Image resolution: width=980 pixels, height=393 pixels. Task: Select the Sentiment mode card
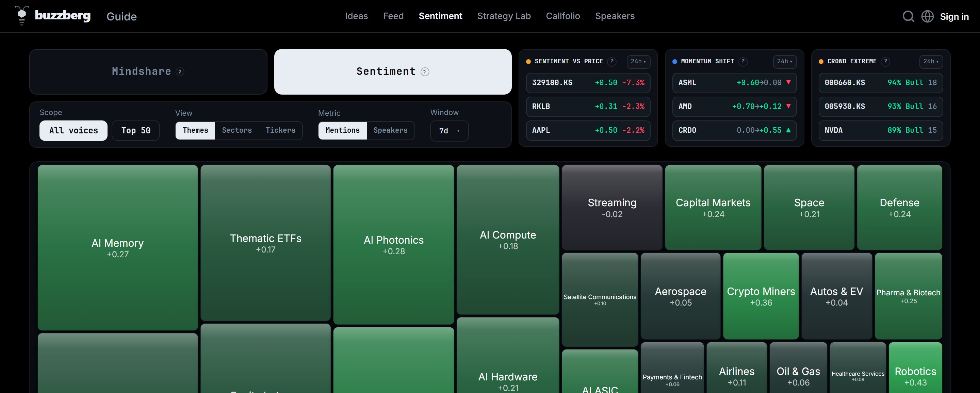pyautogui.click(x=393, y=71)
